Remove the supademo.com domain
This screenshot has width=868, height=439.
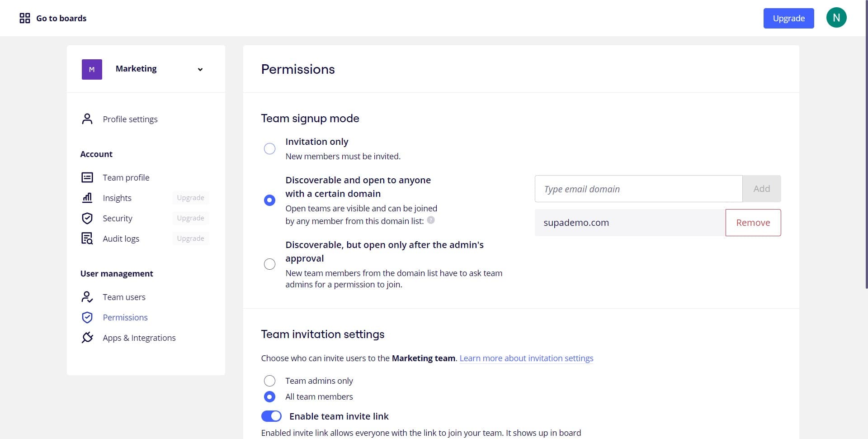pyautogui.click(x=753, y=222)
